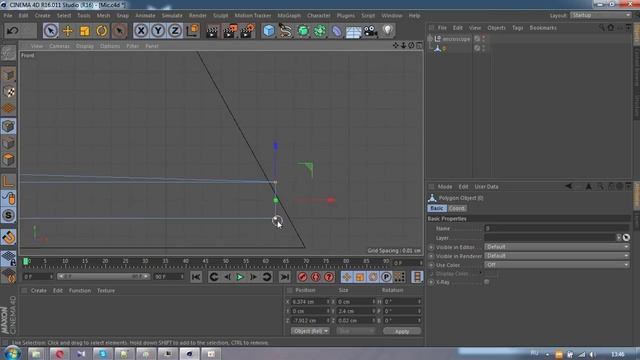Activate the Scale tool

point(84,31)
